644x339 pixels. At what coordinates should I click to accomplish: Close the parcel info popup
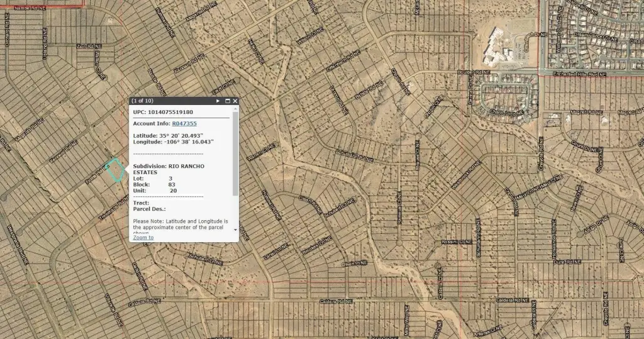[235, 101]
